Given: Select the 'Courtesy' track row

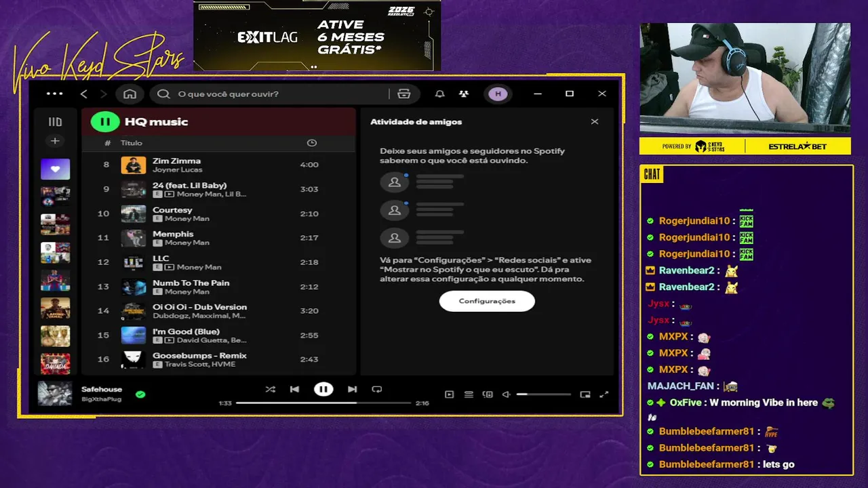Looking at the screenshot, I should point(218,213).
